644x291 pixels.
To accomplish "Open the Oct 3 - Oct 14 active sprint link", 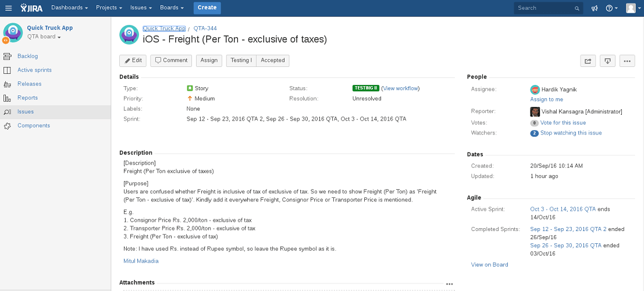I will pos(563,209).
